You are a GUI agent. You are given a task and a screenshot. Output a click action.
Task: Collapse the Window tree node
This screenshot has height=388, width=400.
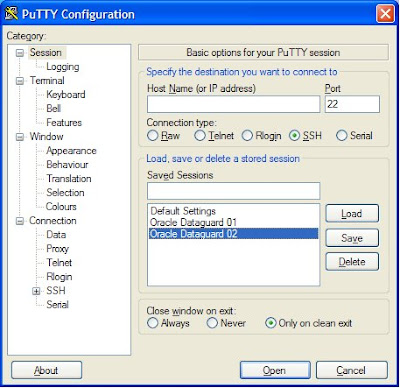click(x=20, y=137)
